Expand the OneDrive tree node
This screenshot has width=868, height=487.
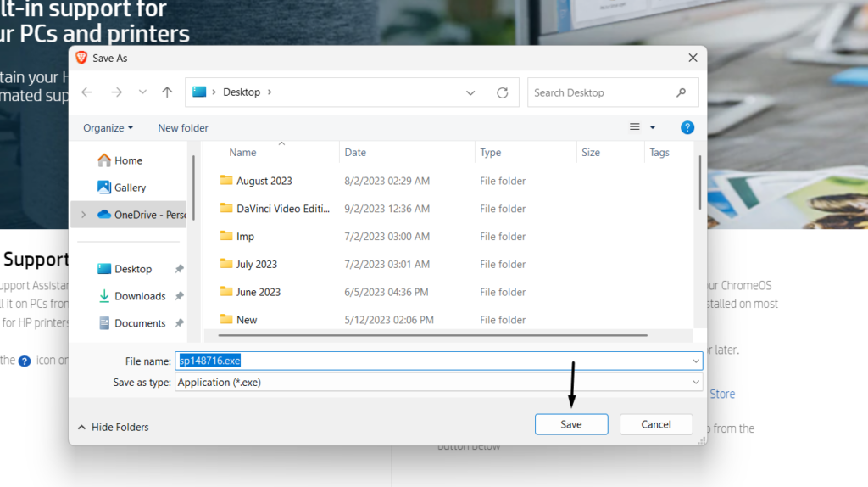click(84, 215)
